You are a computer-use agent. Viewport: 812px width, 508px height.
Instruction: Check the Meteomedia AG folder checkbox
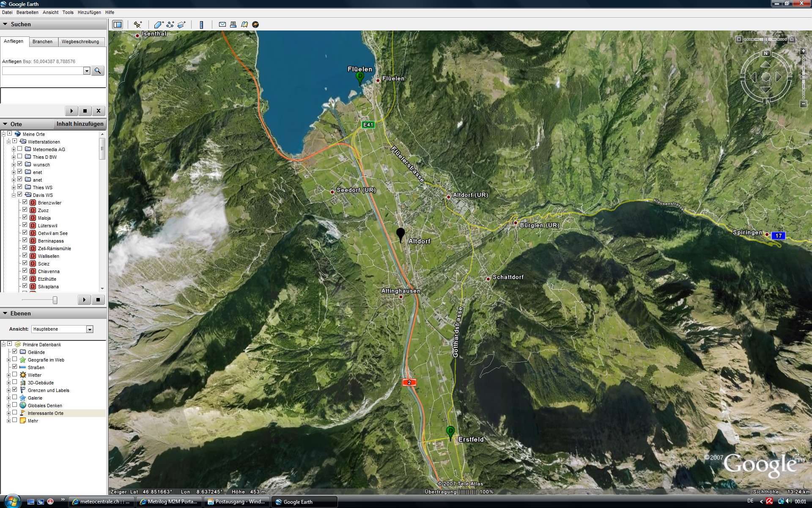tap(20, 149)
